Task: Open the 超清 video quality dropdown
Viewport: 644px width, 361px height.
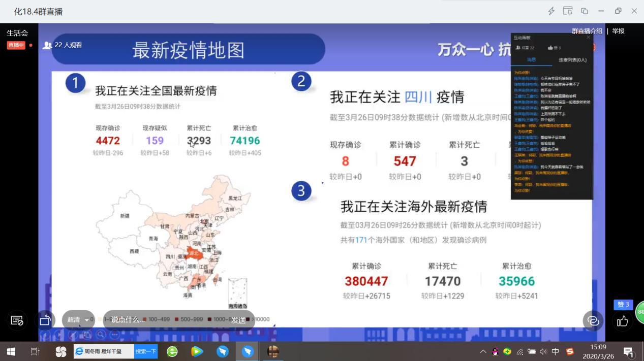Action: click(79, 320)
